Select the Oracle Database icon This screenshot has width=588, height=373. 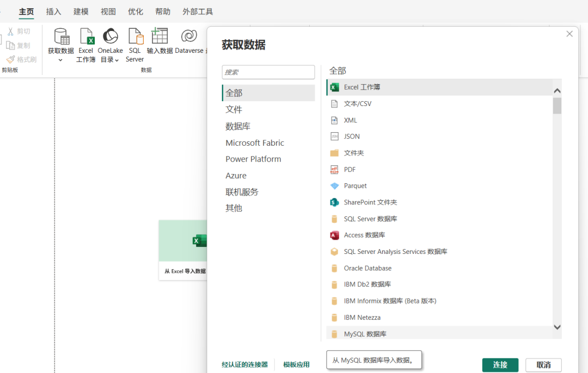click(334, 268)
